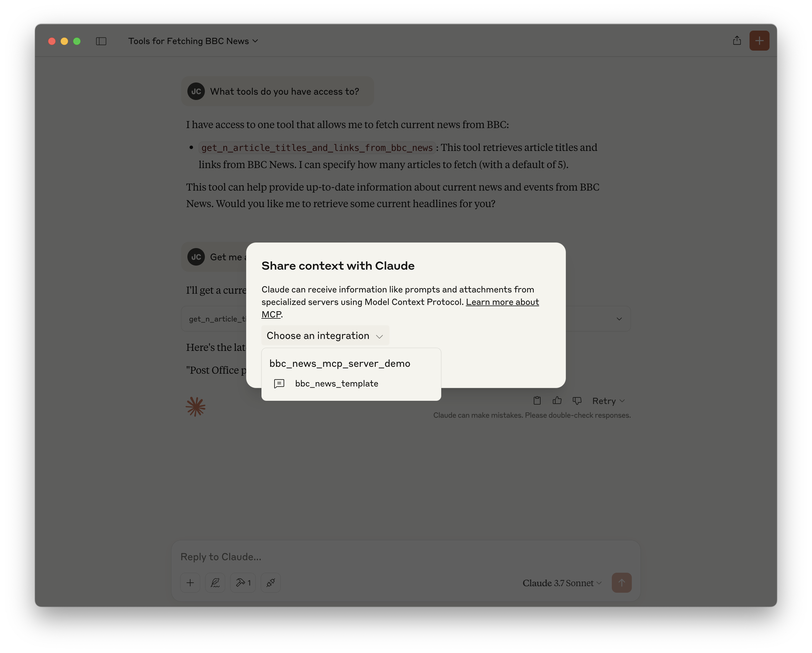Open attachment plus menu in composer
The height and width of the screenshot is (653, 812).
tap(190, 583)
